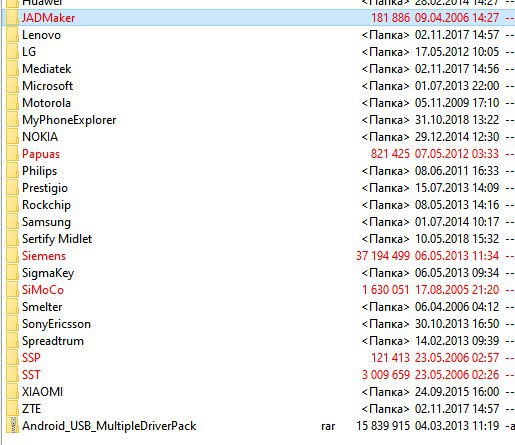Click the LG folder icon
Screen dimensions: 515x445
point(12,52)
